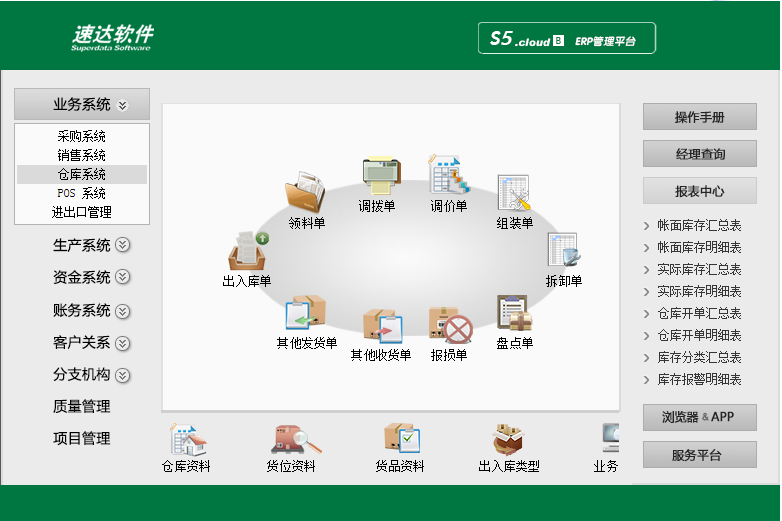
Task: Open the 组装单 icon
Action: [x=514, y=193]
